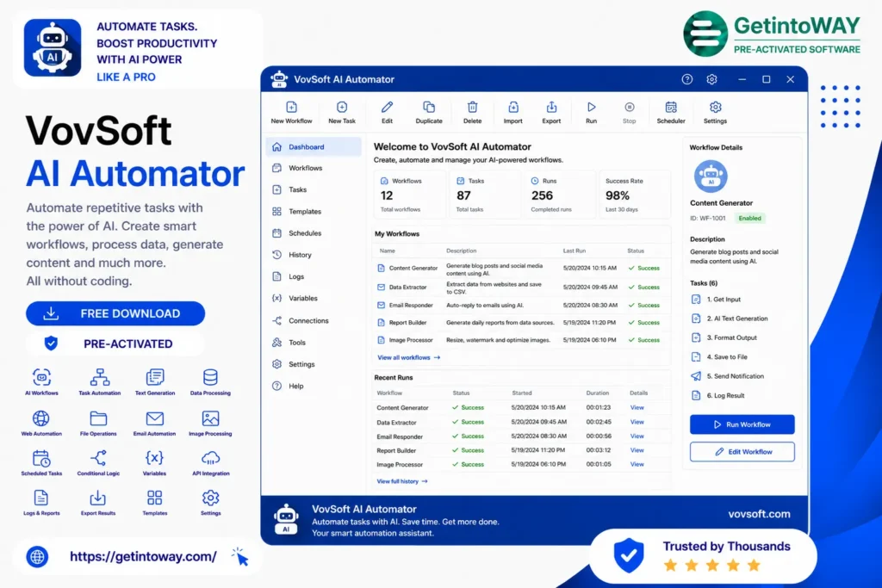Click the Data Processing feature icon
Screen dimensions: 882x588
pos(210,377)
